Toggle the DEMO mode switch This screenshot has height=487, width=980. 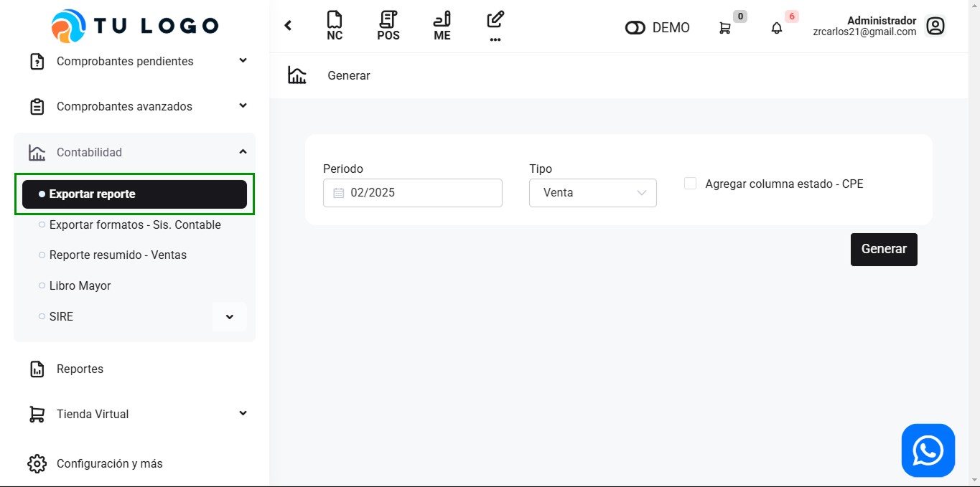pyautogui.click(x=635, y=28)
